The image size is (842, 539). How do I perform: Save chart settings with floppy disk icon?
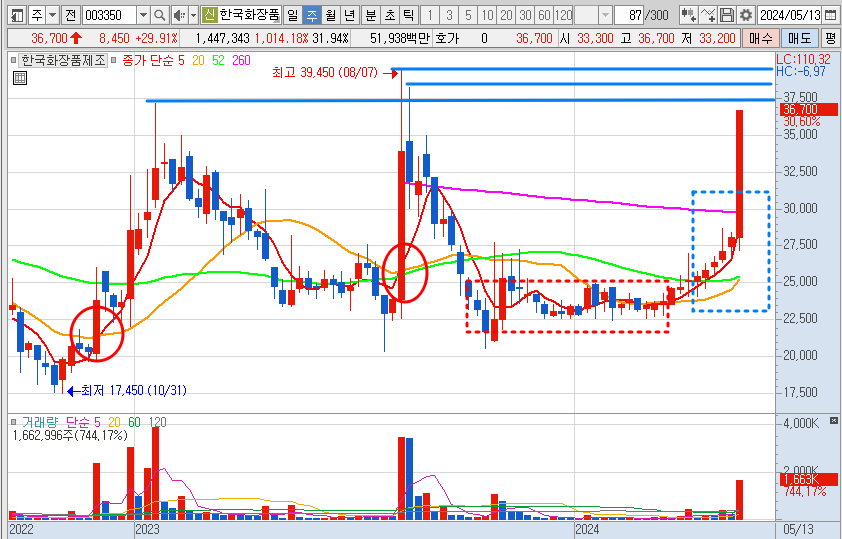(727, 15)
